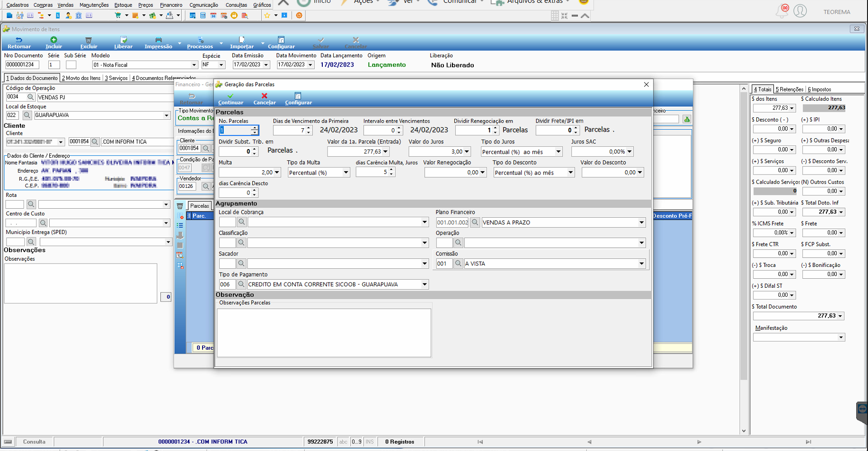Select the 2 Movto dos Itens tab

point(81,78)
